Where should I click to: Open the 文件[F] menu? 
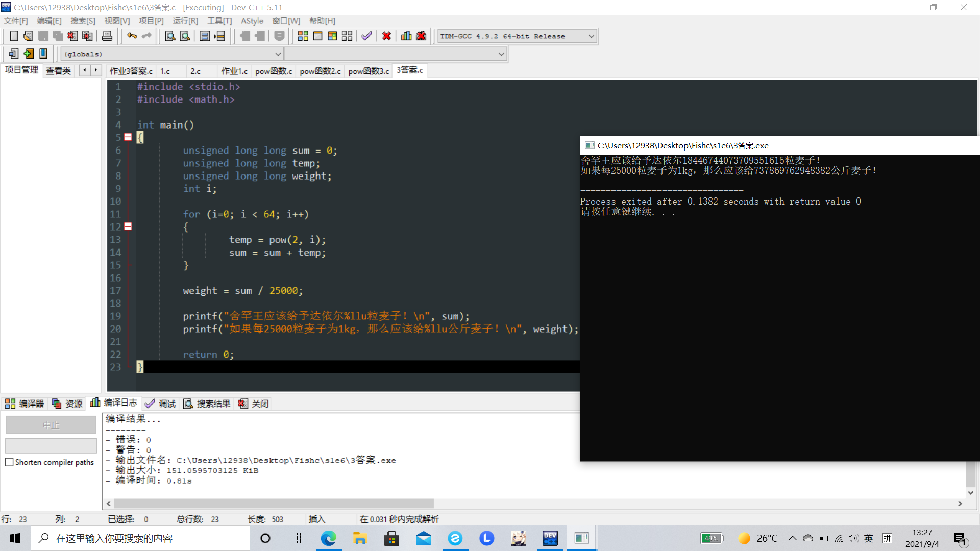click(x=16, y=21)
